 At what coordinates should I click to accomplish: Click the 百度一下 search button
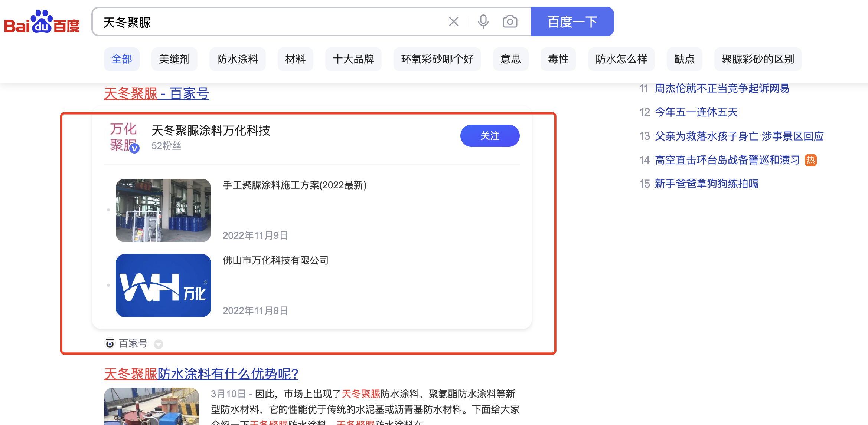(572, 22)
